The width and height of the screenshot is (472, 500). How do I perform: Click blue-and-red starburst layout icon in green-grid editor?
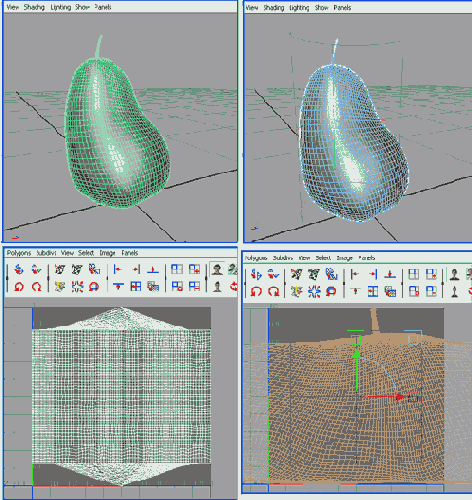point(77,286)
